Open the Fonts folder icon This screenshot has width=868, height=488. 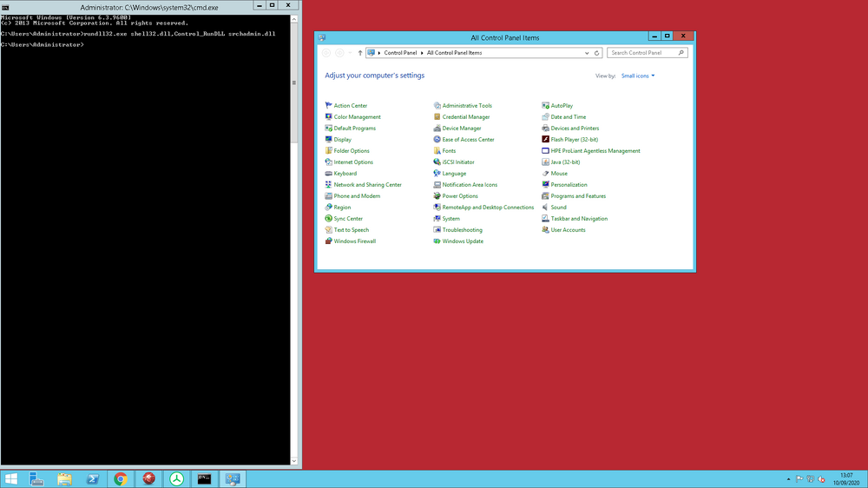[x=437, y=151]
